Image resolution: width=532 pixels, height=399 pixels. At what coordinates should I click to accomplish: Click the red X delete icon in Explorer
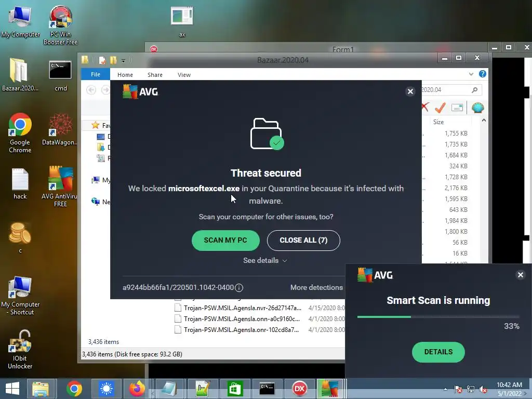pos(425,108)
